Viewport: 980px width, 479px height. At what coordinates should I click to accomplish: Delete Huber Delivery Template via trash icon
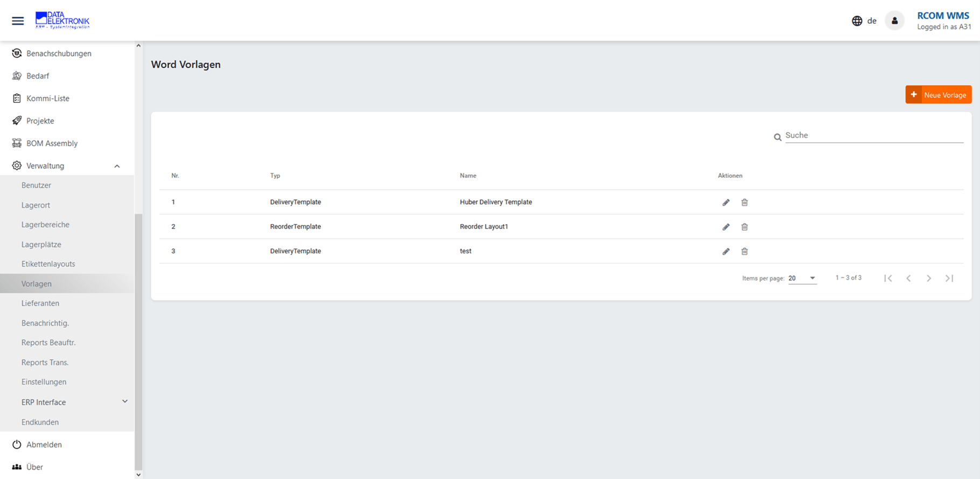[x=744, y=203]
